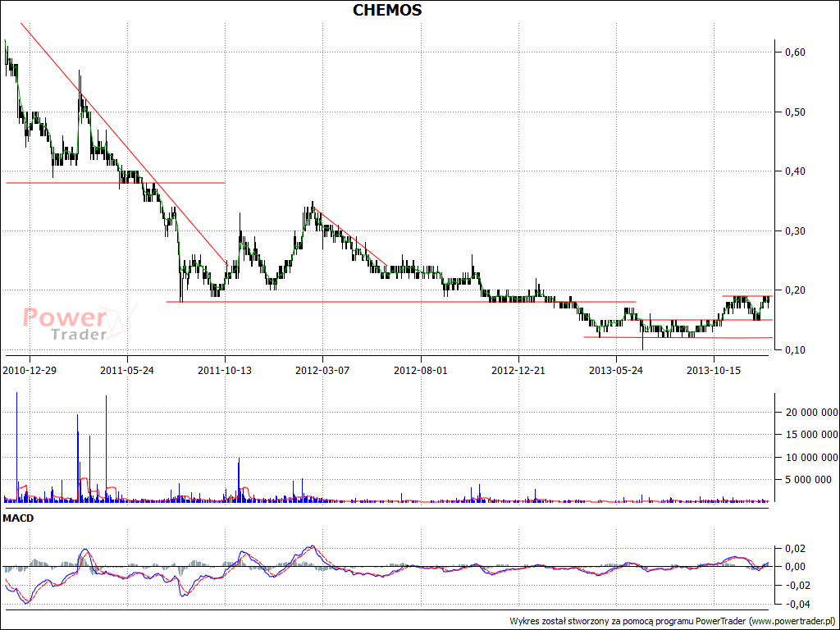Click the 0,30 price axis label

click(x=795, y=231)
